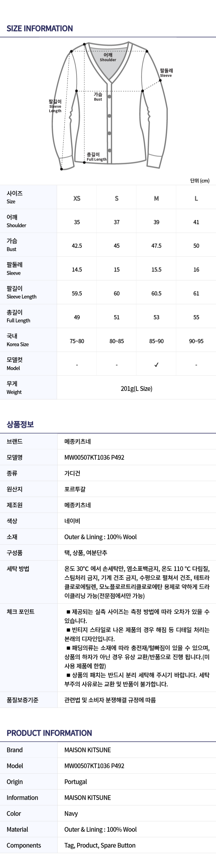The image size is (216, 868).
Task: Click Tag, Product, Spare Button components text
Action: [100, 846]
